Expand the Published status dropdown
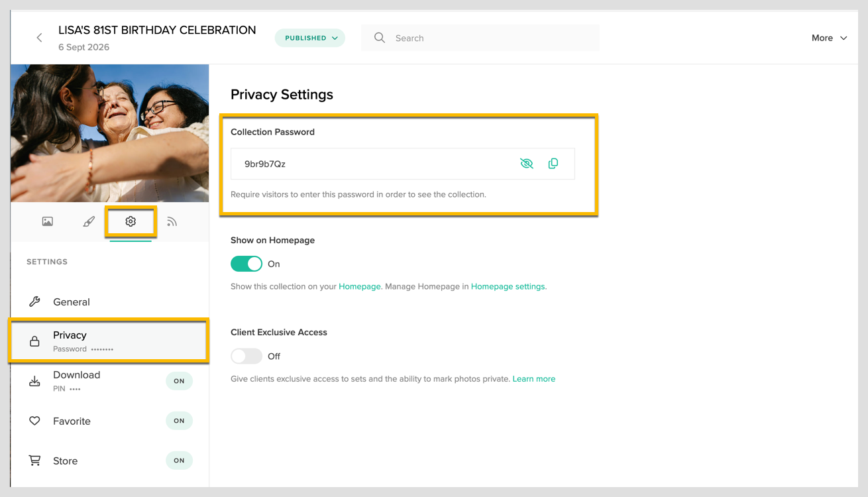 coord(310,38)
